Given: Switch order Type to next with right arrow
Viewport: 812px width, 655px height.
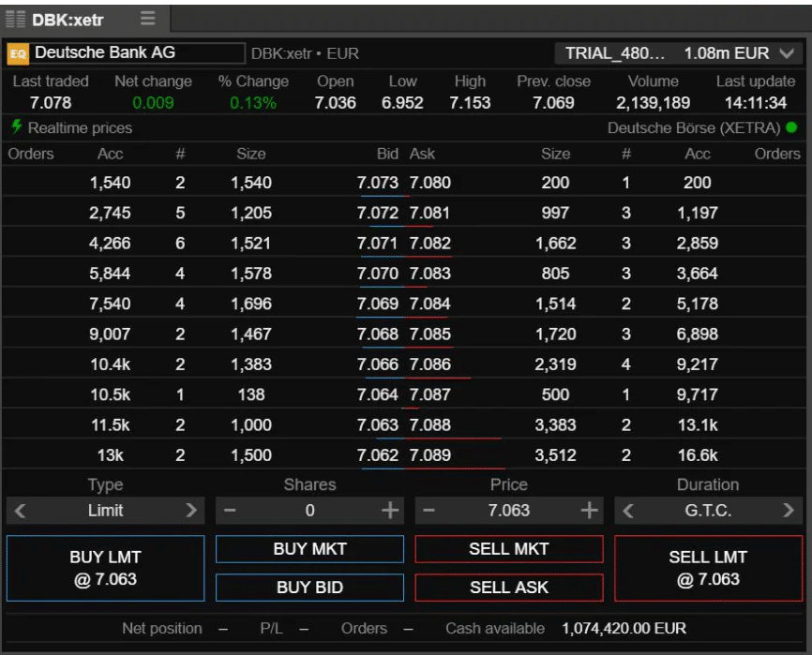Looking at the screenshot, I should [x=191, y=511].
